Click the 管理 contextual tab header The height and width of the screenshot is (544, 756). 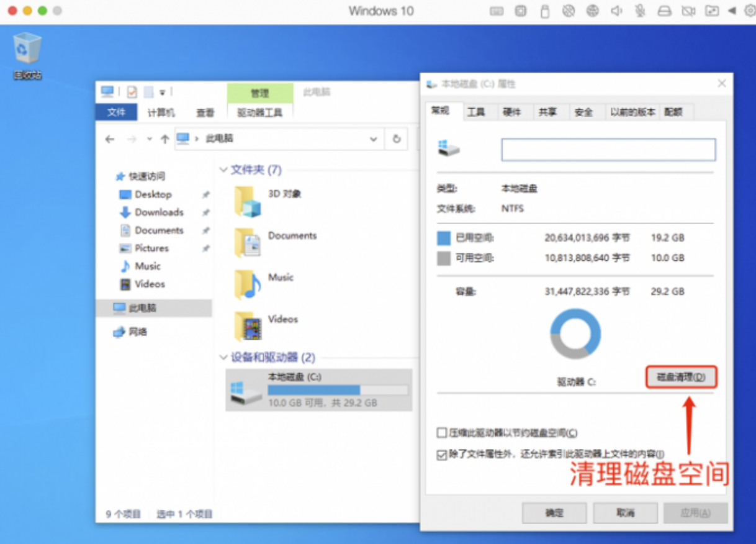[x=260, y=93]
